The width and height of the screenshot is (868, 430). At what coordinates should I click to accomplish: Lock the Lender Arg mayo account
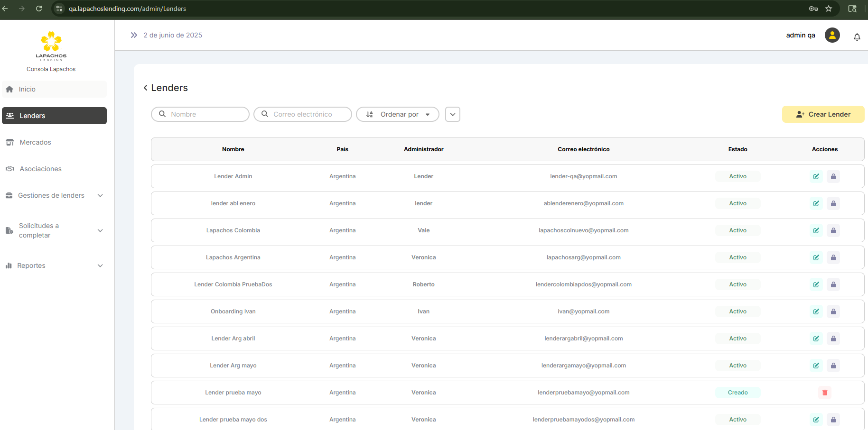tap(833, 366)
